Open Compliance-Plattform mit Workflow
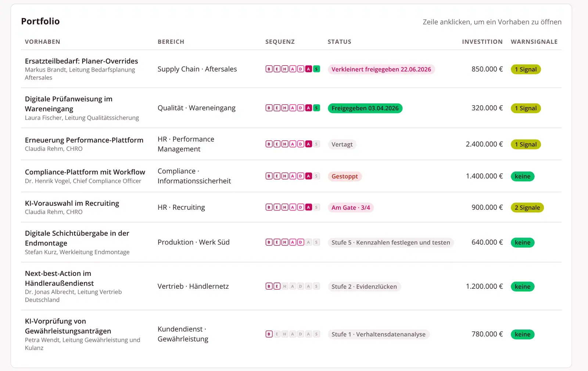588x371 pixels. pos(291,176)
